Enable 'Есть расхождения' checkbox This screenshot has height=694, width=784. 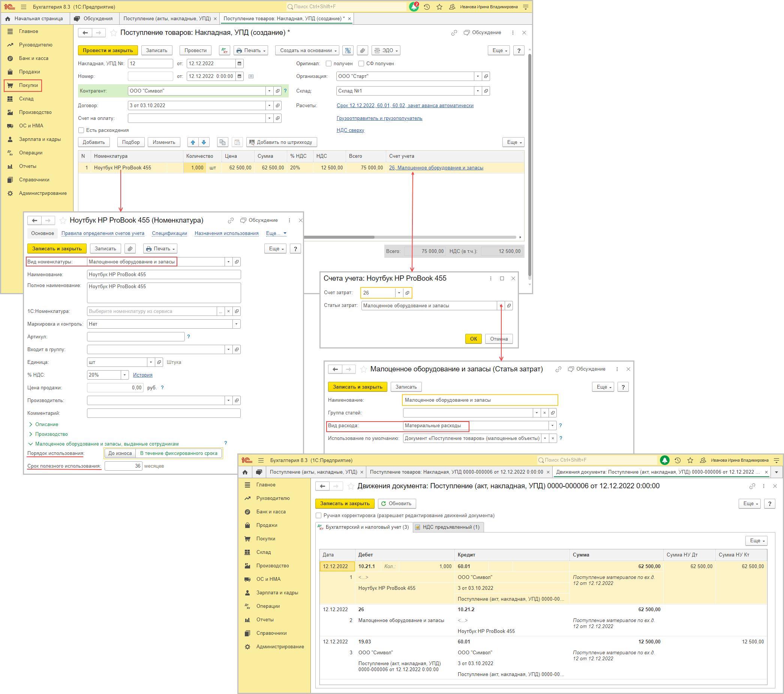(81, 130)
